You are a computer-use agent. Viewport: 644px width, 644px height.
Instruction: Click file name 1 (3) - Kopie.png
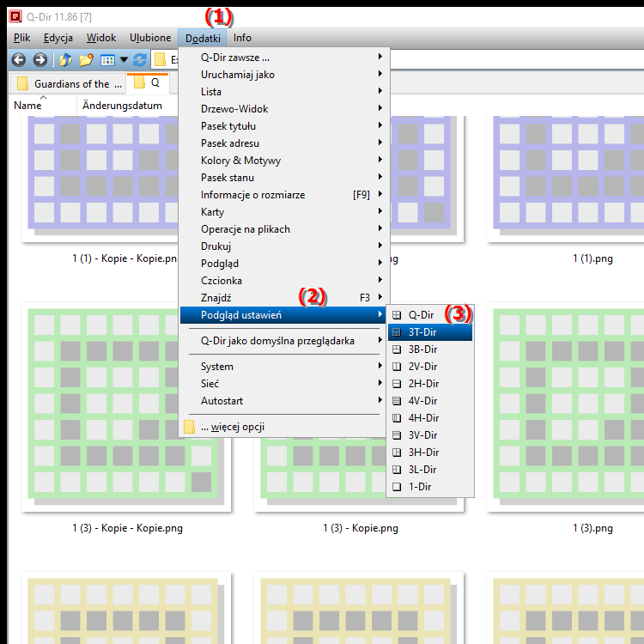pos(361,528)
